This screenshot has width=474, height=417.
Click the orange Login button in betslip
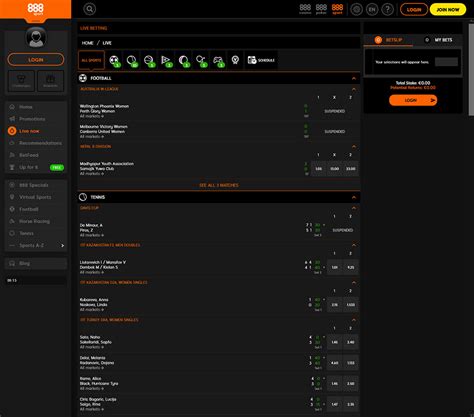point(413,100)
